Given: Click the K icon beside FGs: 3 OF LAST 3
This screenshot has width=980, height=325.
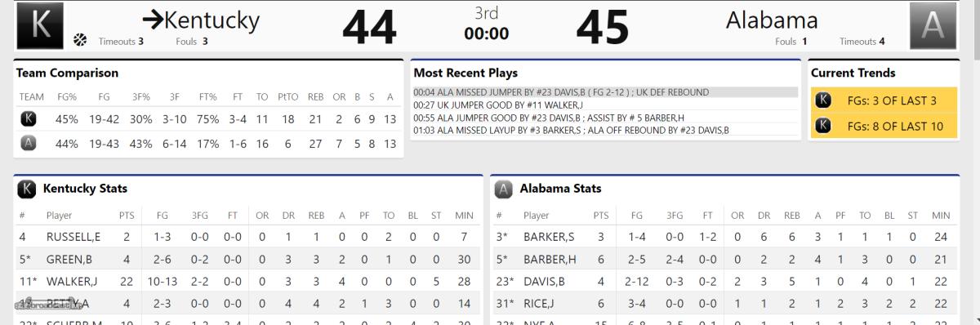Looking at the screenshot, I should click(824, 101).
